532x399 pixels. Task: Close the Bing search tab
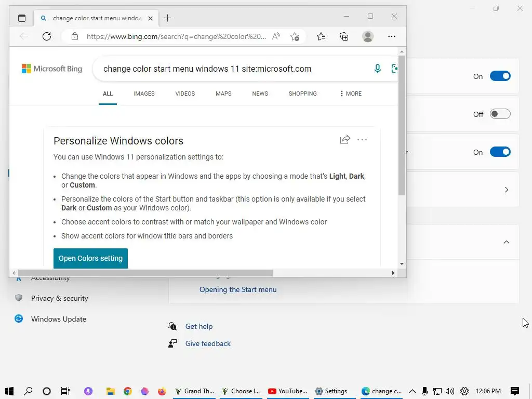(150, 18)
